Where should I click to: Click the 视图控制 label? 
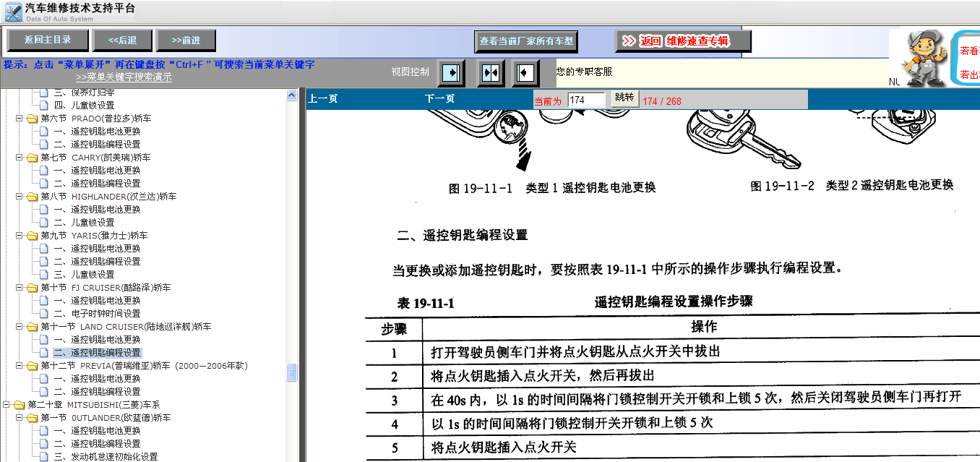[410, 72]
